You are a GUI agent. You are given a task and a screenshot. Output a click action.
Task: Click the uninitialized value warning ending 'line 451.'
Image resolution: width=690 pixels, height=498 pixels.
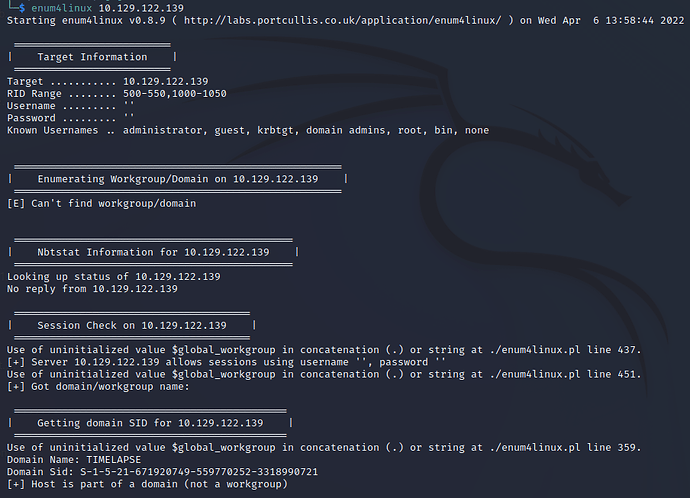(x=324, y=374)
